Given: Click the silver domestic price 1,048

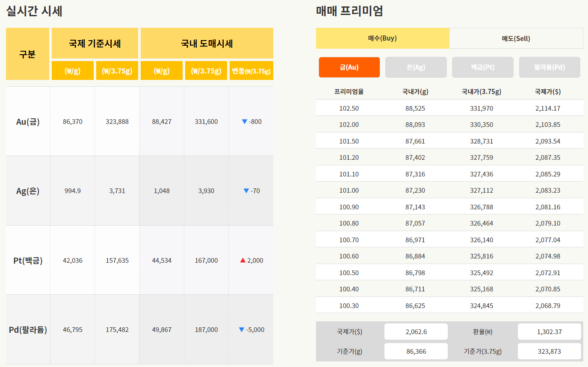Looking at the screenshot, I should [x=162, y=191].
